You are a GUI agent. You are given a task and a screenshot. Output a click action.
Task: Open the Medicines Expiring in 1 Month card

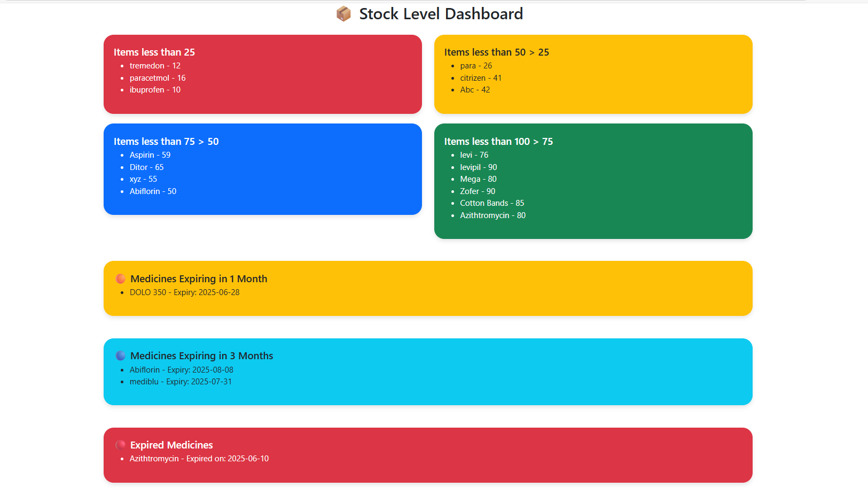427,288
